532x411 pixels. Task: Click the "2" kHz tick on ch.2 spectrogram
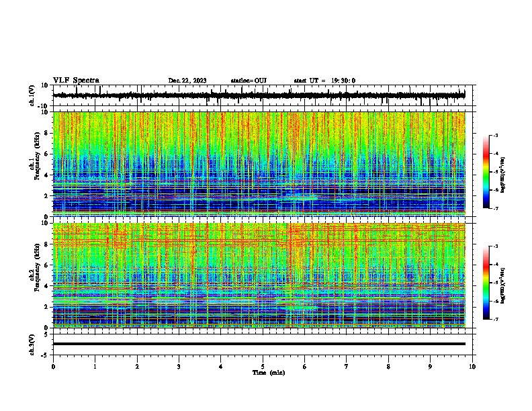46,307
